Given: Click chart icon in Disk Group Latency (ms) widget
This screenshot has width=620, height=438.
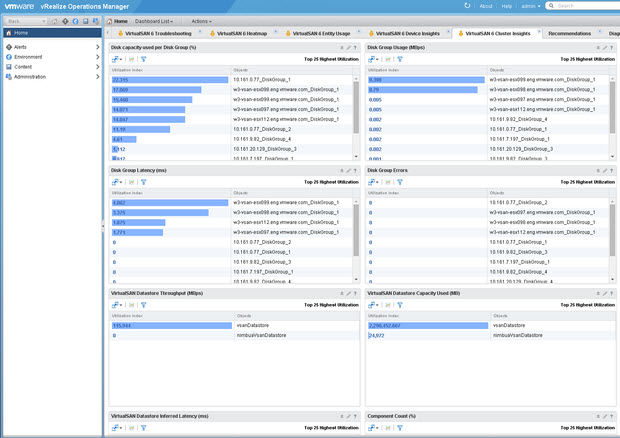Looking at the screenshot, I should 131,182.
